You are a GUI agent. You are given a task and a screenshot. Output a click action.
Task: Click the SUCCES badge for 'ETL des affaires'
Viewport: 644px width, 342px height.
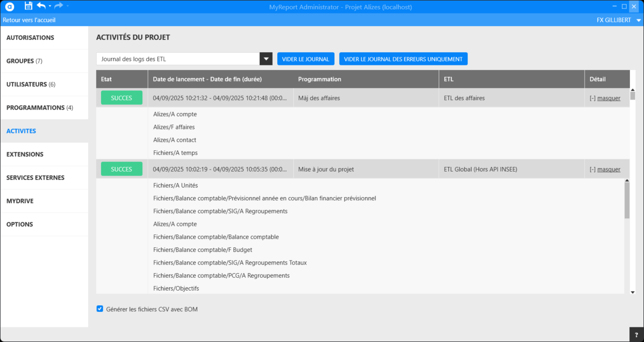point(121,98)
